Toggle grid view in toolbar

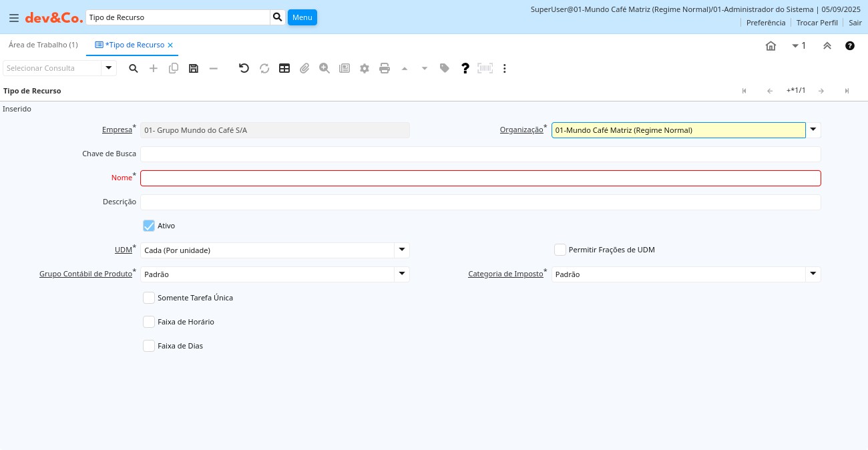[x=284, y=68]
